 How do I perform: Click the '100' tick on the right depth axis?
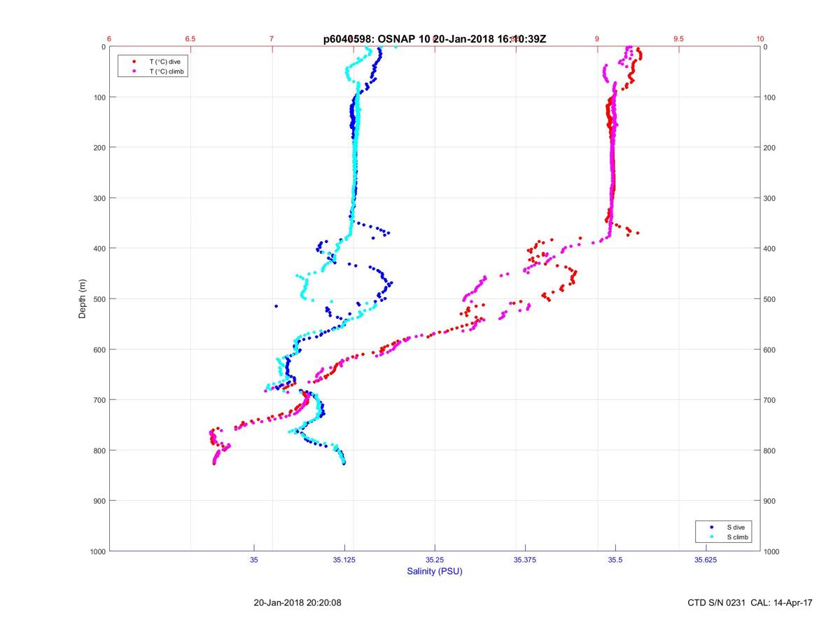[770, 97]
